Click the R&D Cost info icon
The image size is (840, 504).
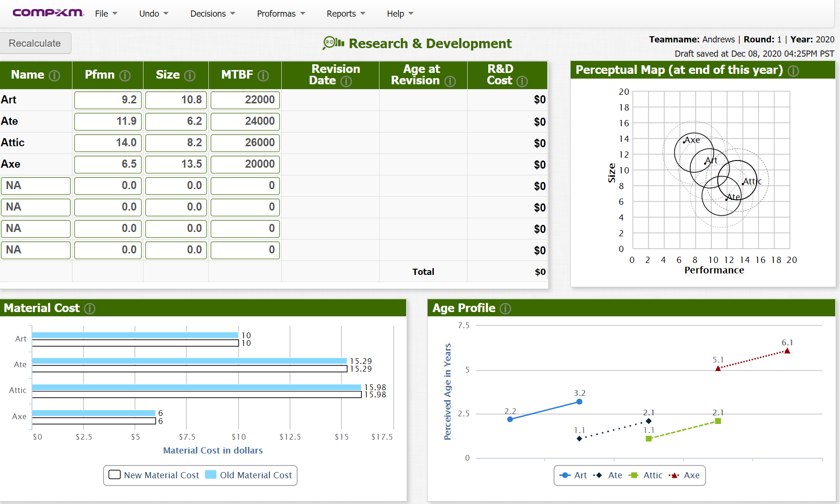pos(522,81)
